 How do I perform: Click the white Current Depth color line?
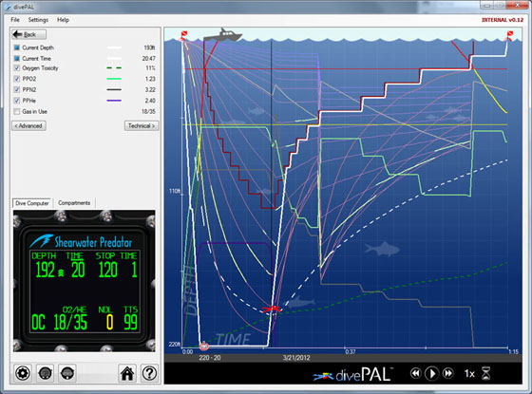pyautogui.click(x=114, y=47)
